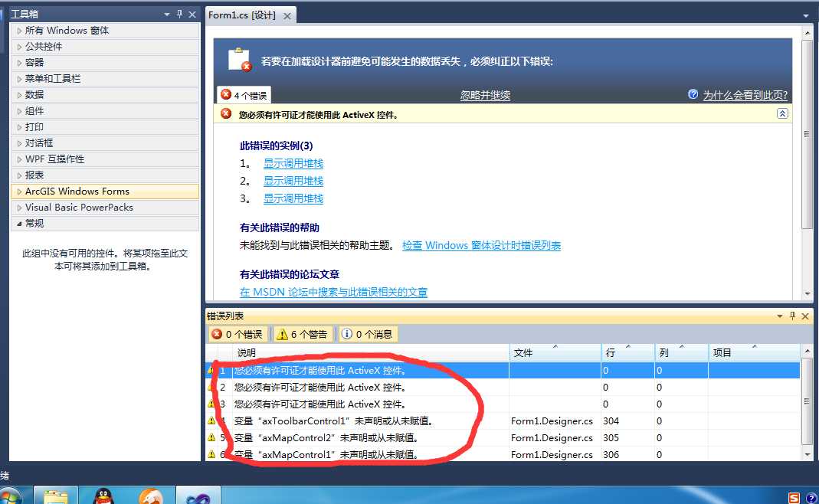819x504 pixels.
Task: Collapse the ActiveX error details chevron
Action: click(x=782, y=114)
